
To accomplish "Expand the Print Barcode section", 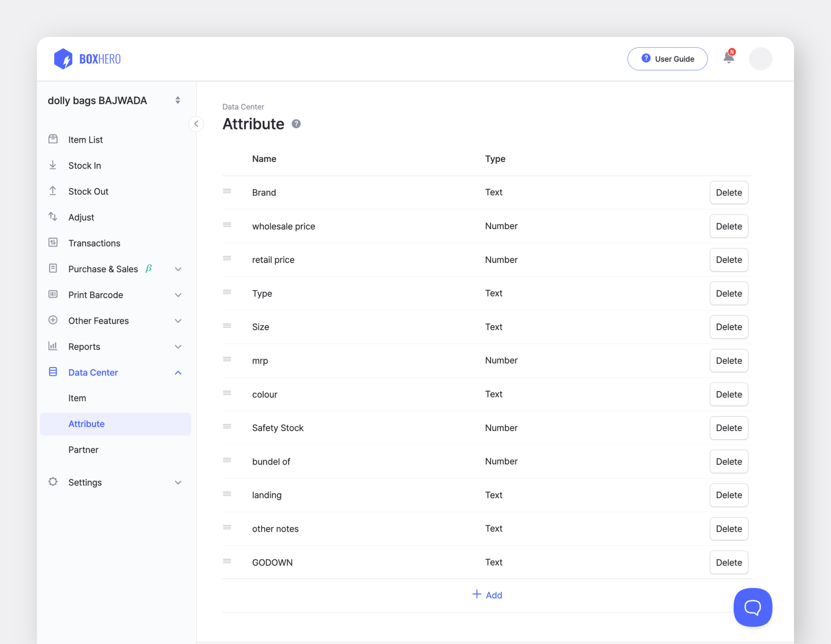I will (x=178, y=295).
